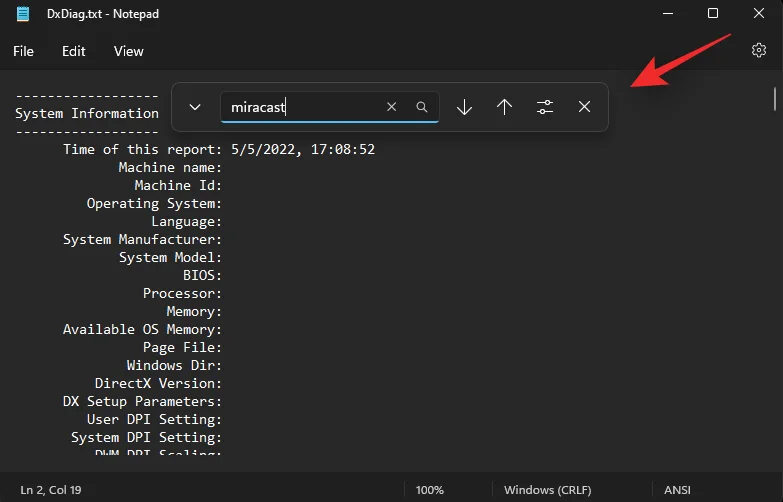This screenshot has height=502, width=783.
Task: Click the Available OS Memory: line
Action: 142,329
